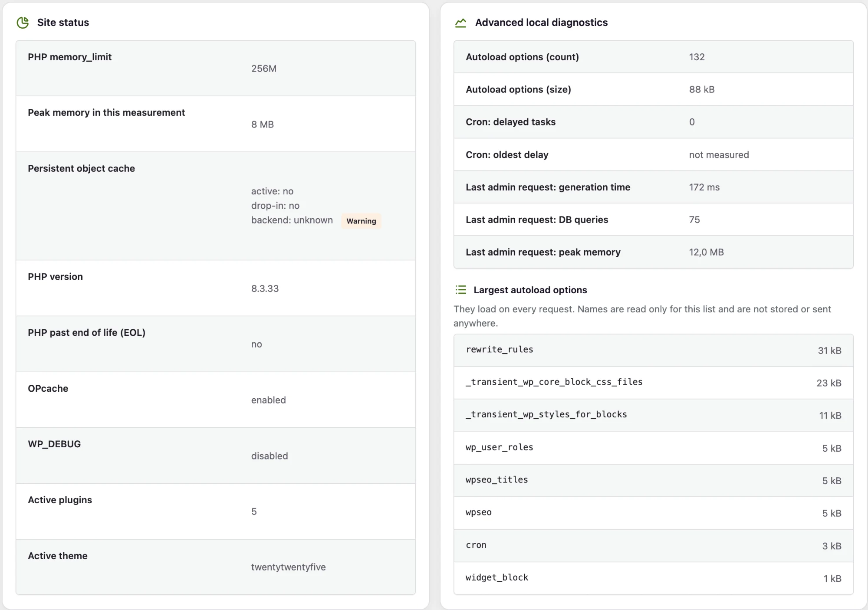Click the twentytwentyfive theme name
The height and width of the screenshot is (610, 868).
(288, 567)
